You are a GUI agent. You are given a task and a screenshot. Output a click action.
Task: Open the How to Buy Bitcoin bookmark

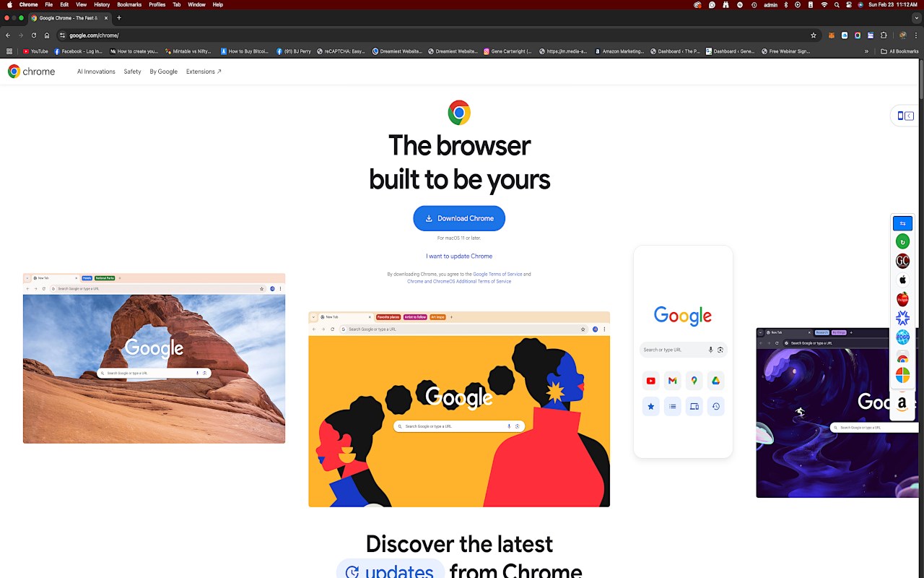[244, 51]
